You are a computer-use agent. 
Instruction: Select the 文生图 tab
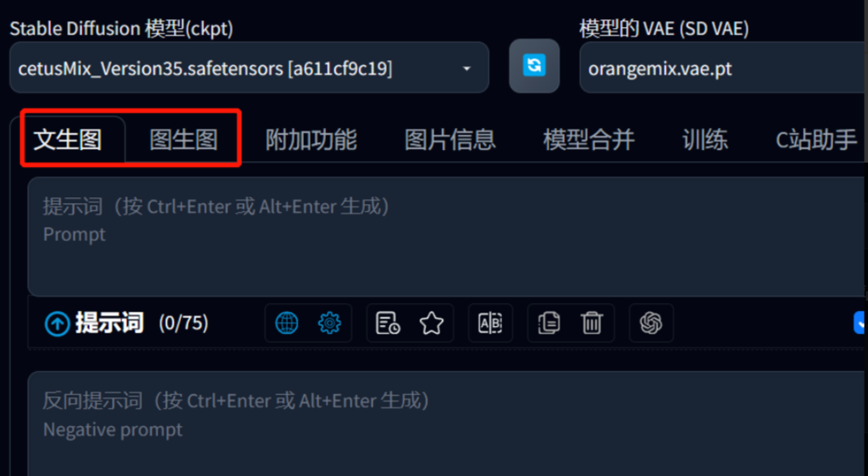click(x=68, y=140)
